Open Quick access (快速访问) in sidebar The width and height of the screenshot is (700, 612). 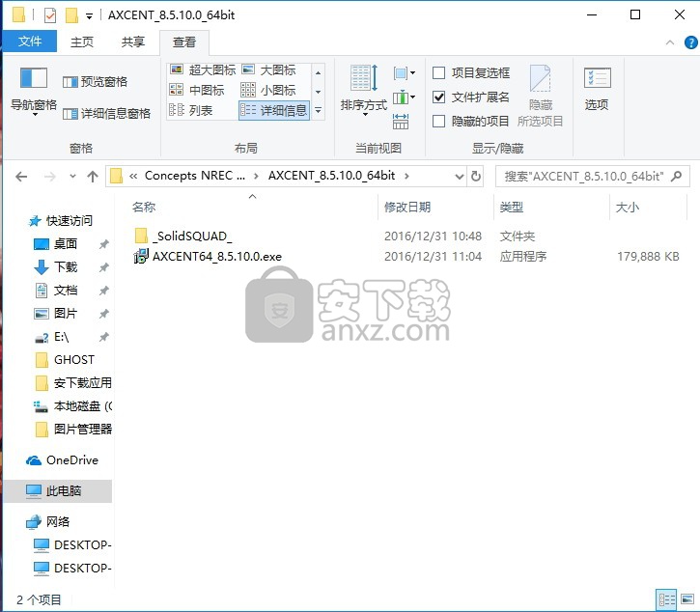pos(60,221)
